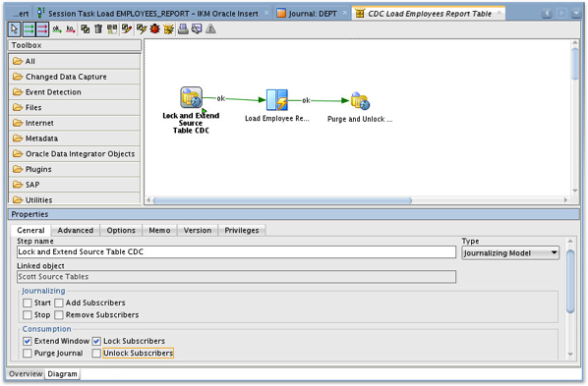Image resolution: width=588 pixels, height=386 pixels.
Task: Select the Load Employee Re... step icon
Action: (276, 99)
